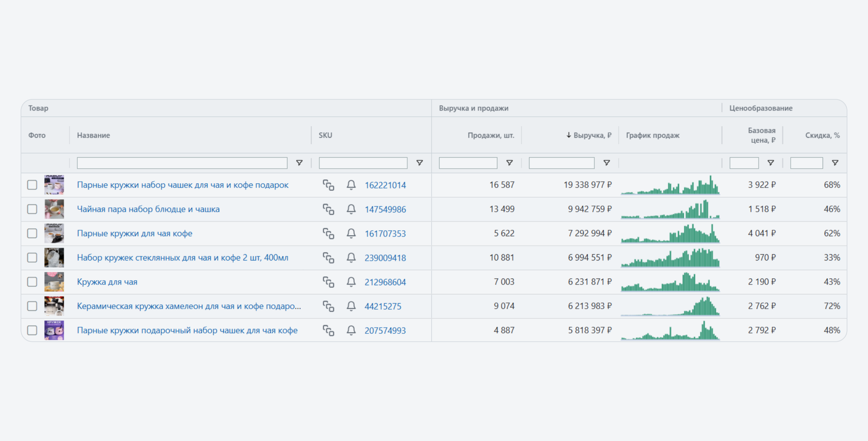This screenshot has width=868, height=441.
Task: Open SKU link 207574993
Action: pos(385,331)
